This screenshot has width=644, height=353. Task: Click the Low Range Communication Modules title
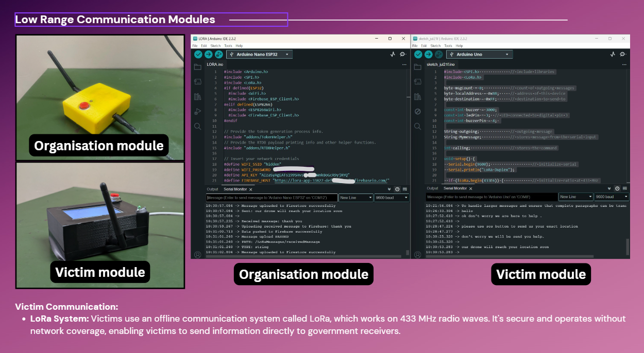pyautogui.click(x=115, y=20)
